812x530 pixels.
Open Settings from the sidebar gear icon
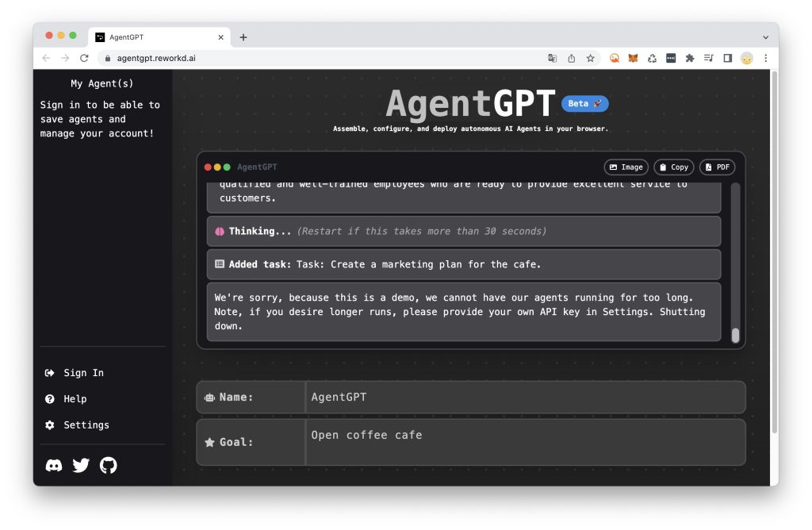pos(50,424)
